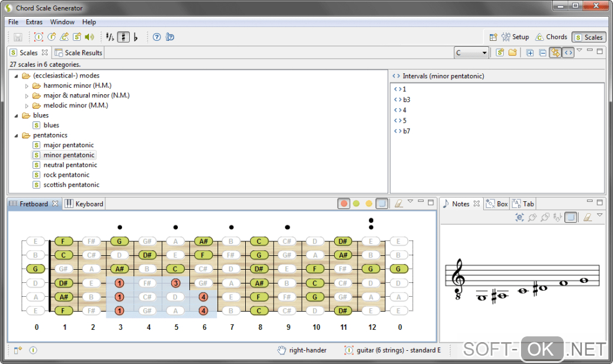Image resolution: width=613 pixels, height=364 pixels.
Task: Click the chord triangle icon in toolbar
Action: 64,37
